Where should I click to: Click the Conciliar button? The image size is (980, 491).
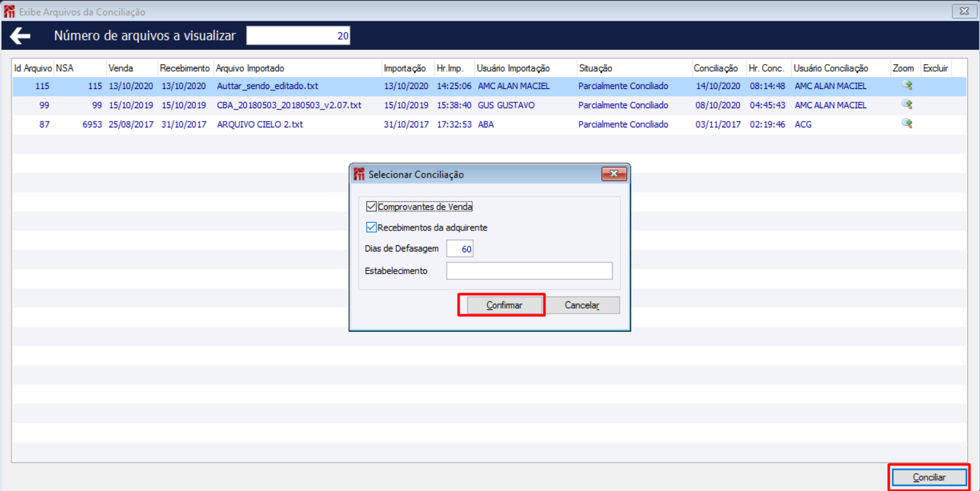(x=929, y=478)
